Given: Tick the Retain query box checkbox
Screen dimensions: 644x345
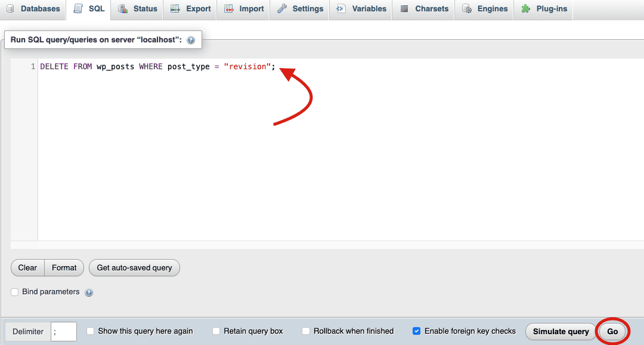Looking at the screenshot, I should [216, 331].
